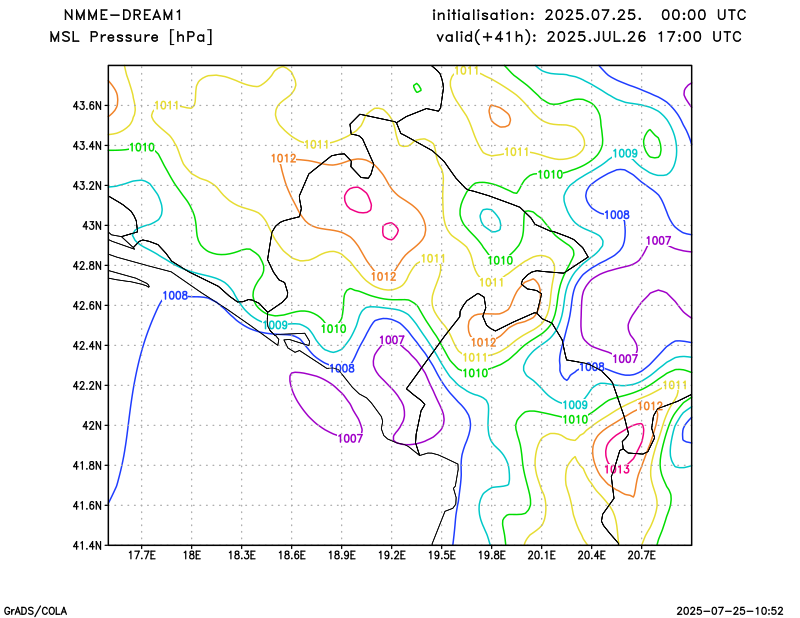This screenshot has height=618, width=800.
Task: Click the 20.7E longitude axis label
Action: 641,555
